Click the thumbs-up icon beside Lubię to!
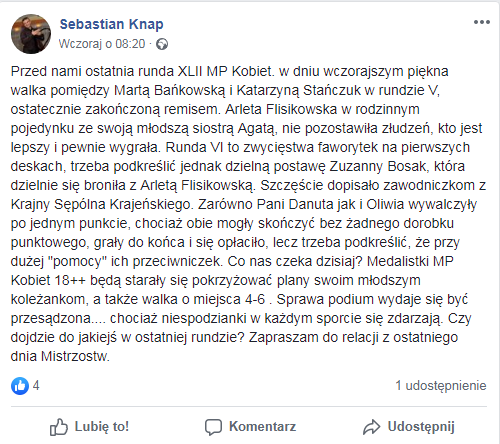The width and height of the screenshot is (500, 444). coord(59,427)
